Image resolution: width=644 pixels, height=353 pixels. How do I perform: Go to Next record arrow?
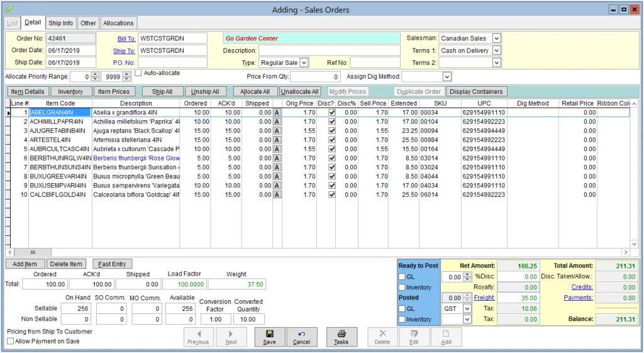(x=231, y=337)
